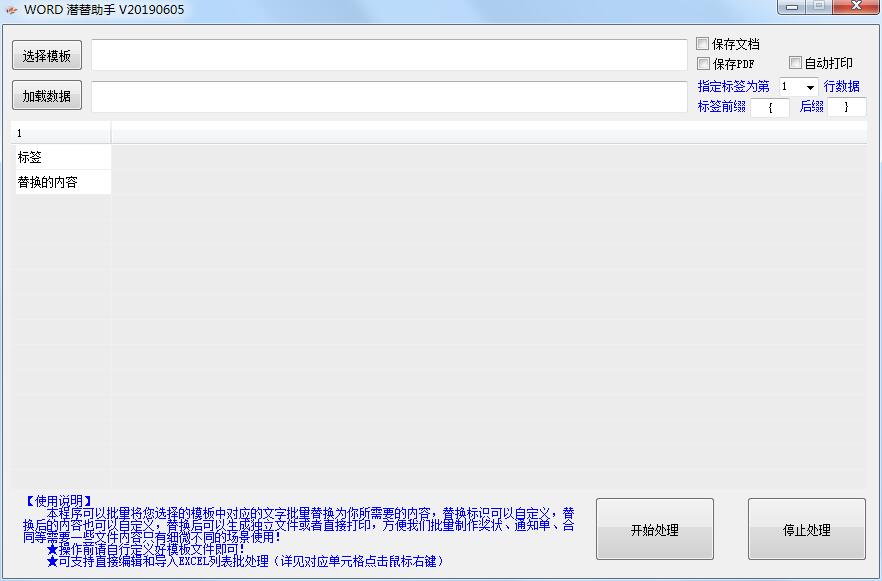Click the 行数据 label
The image size is (882, 581).
842,86
